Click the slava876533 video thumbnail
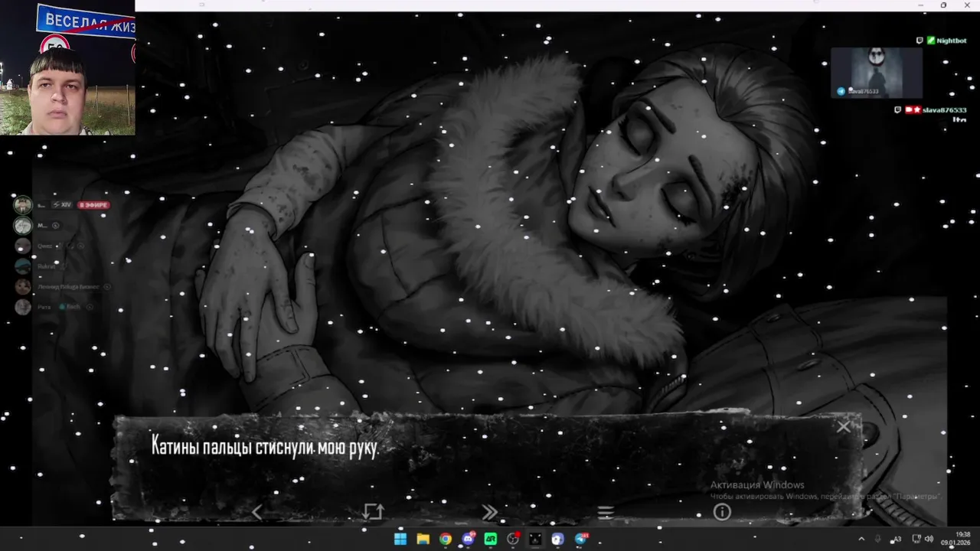 [877, 73]
